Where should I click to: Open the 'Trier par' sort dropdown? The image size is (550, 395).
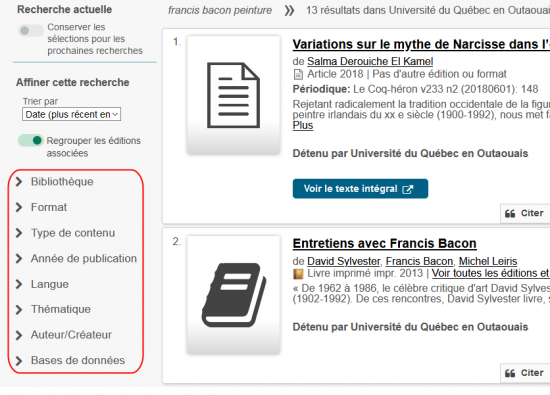tap(72, 114)
